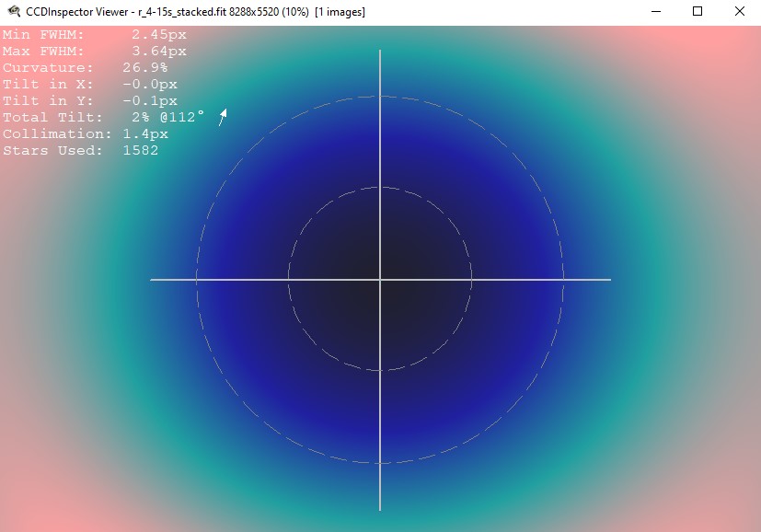The width and height of the screenshot is (761, 532).
Task: Minimize the CCDInspector Viewer window
Action: (x=656, y=11)
